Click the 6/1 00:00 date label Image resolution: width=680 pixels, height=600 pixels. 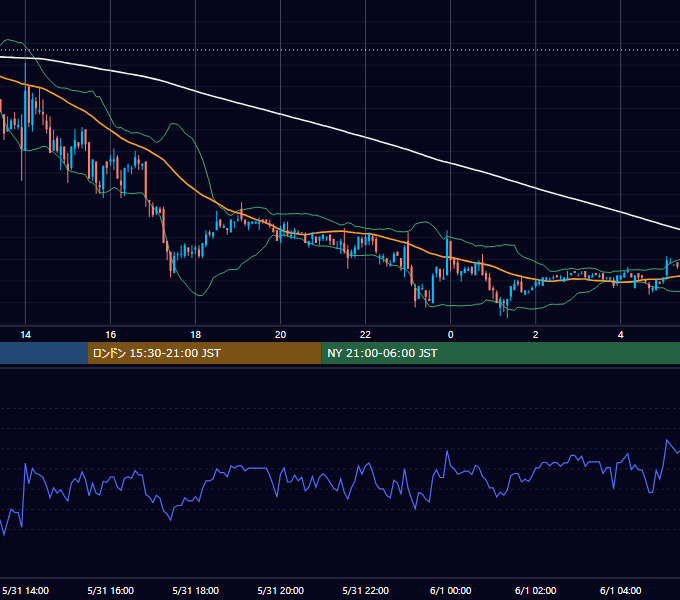(451, 590)
